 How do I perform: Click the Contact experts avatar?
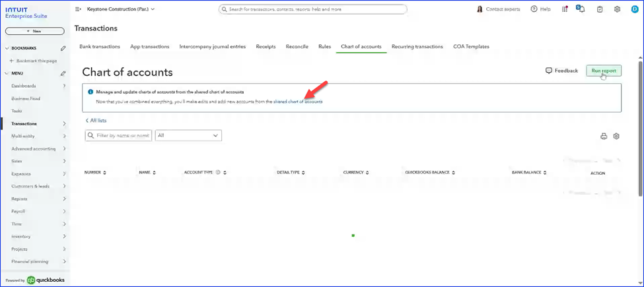click(480, 9)
